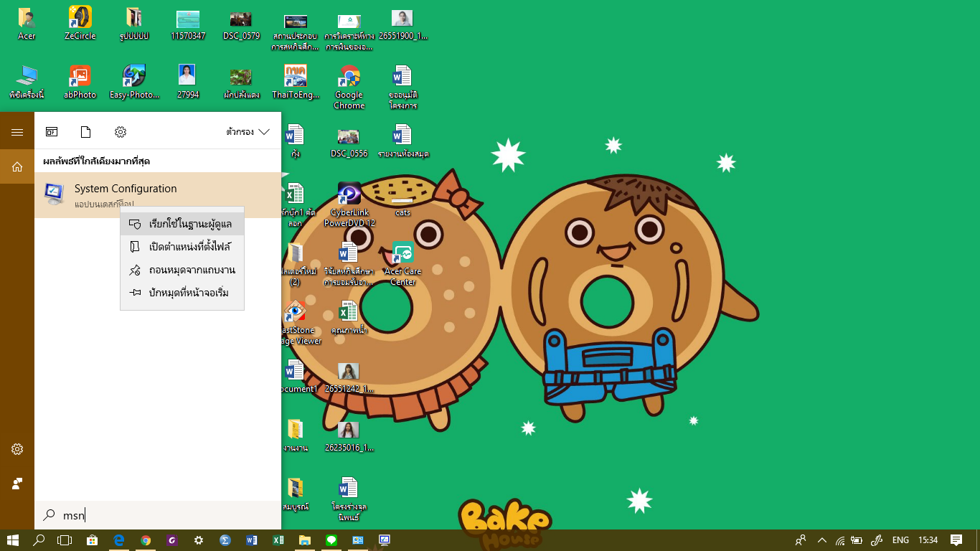Filter search results by documents icon

pyautogui.click(x=86, y=132)
